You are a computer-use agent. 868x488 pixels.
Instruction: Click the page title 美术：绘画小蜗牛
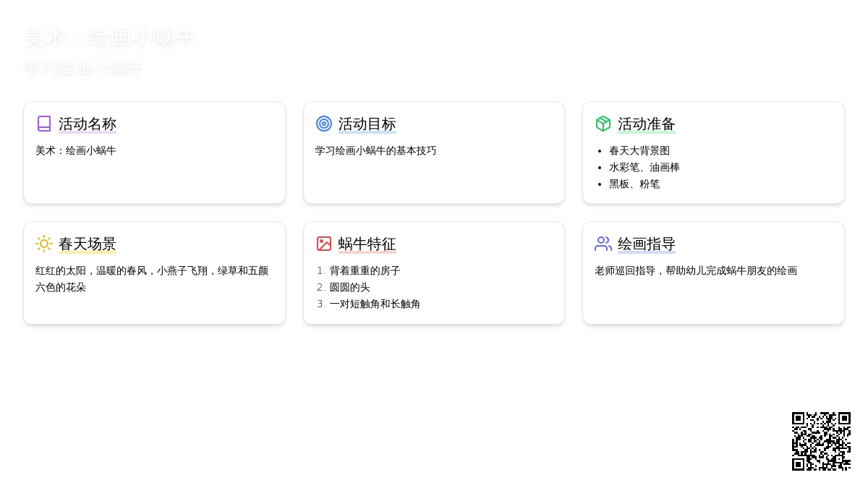click(x=109, y=38)
